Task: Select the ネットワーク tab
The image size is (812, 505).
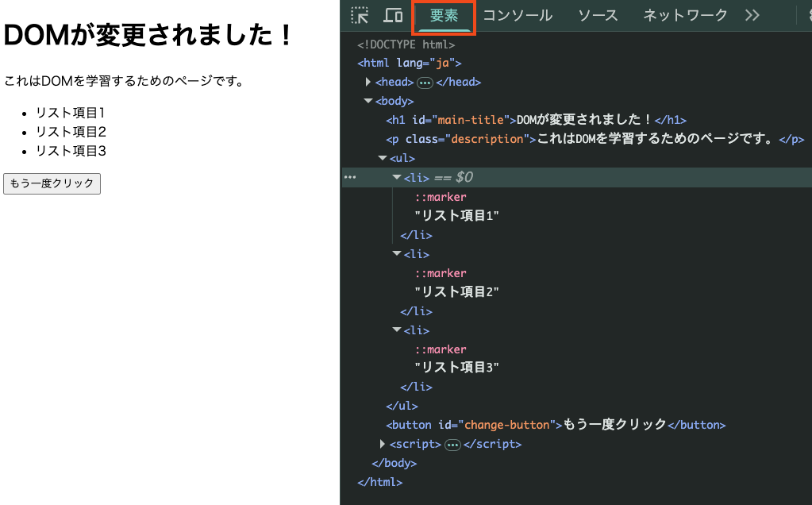Action: pos(685,15)
